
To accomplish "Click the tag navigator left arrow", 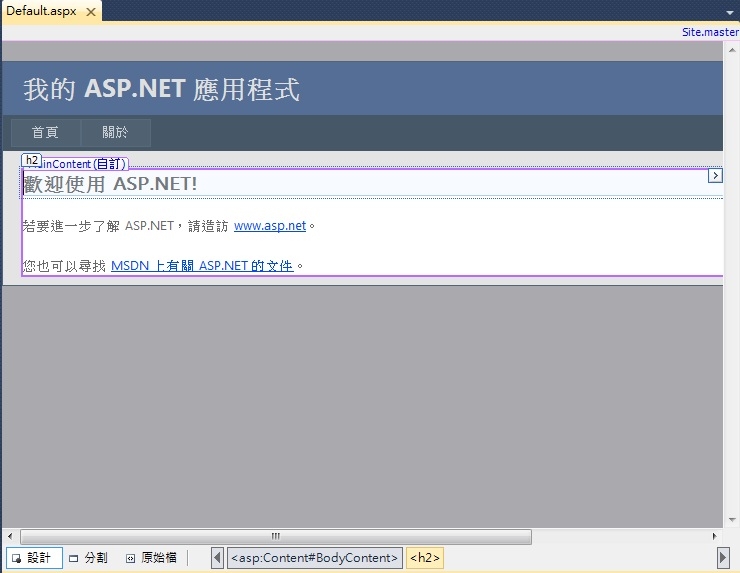I will pos(217,558).
